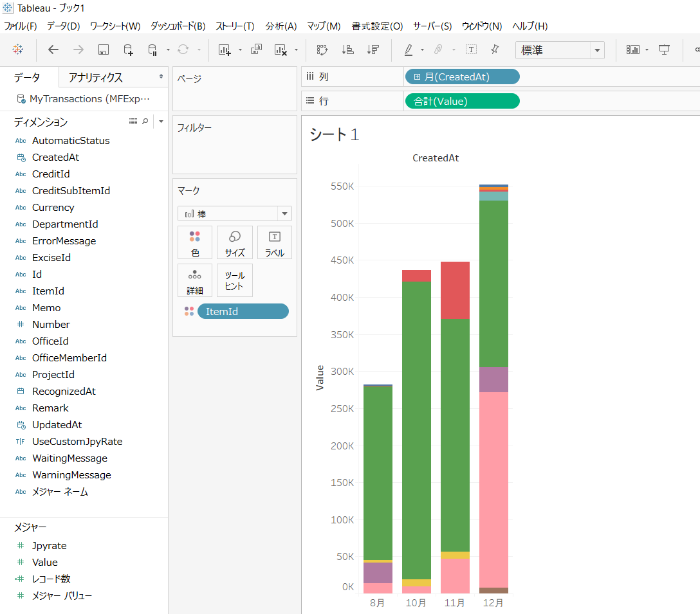
Task: Click the fix axes pin icon
Action: click(x=495, y=50)
